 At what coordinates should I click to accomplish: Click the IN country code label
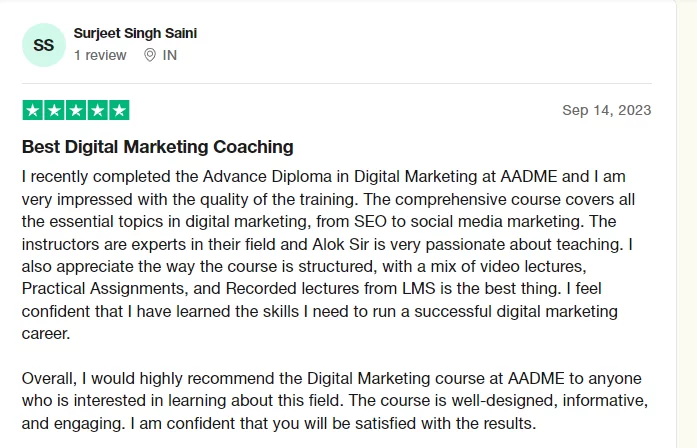coord(169,55)
